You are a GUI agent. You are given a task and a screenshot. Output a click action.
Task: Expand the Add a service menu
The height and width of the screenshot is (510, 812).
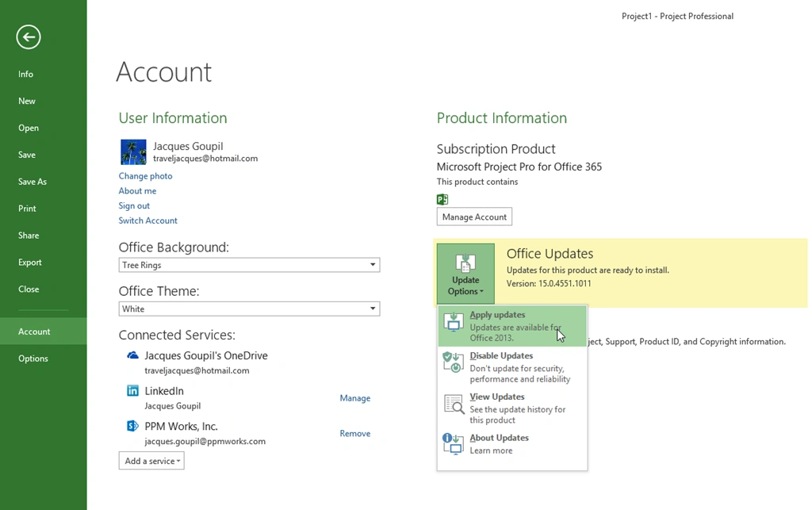pyautogui.click(x=151, y=461)
